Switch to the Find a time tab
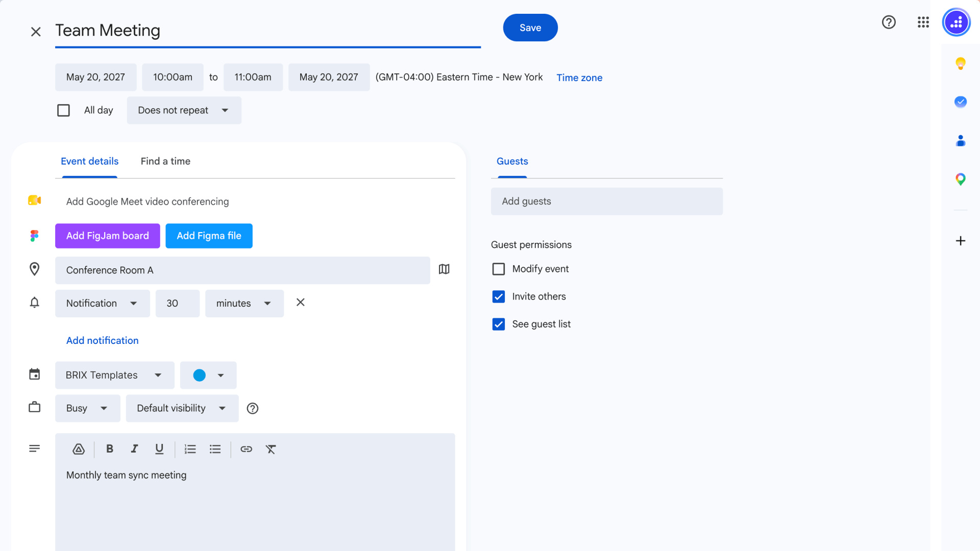980x551 pixels. pyautogui.click(x=165, y=161)
